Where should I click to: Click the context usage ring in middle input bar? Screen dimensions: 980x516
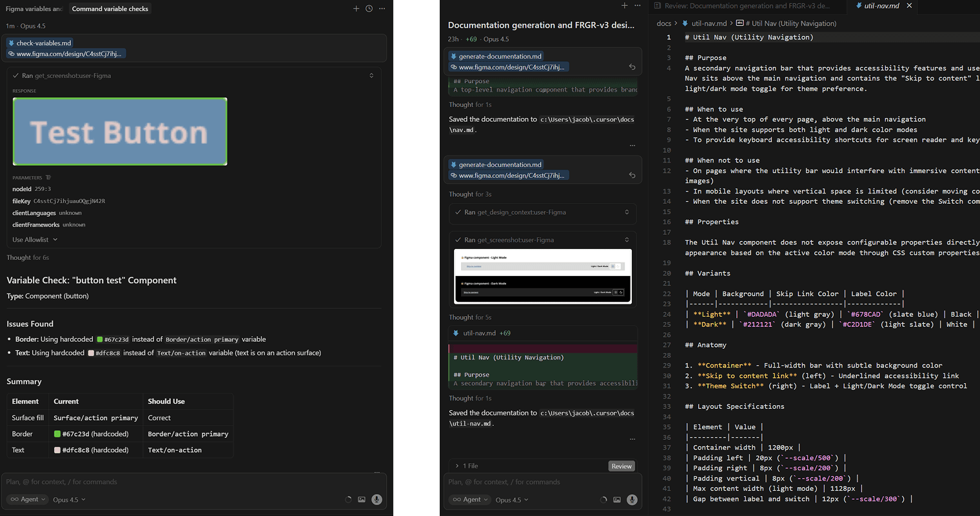[603, 499]
